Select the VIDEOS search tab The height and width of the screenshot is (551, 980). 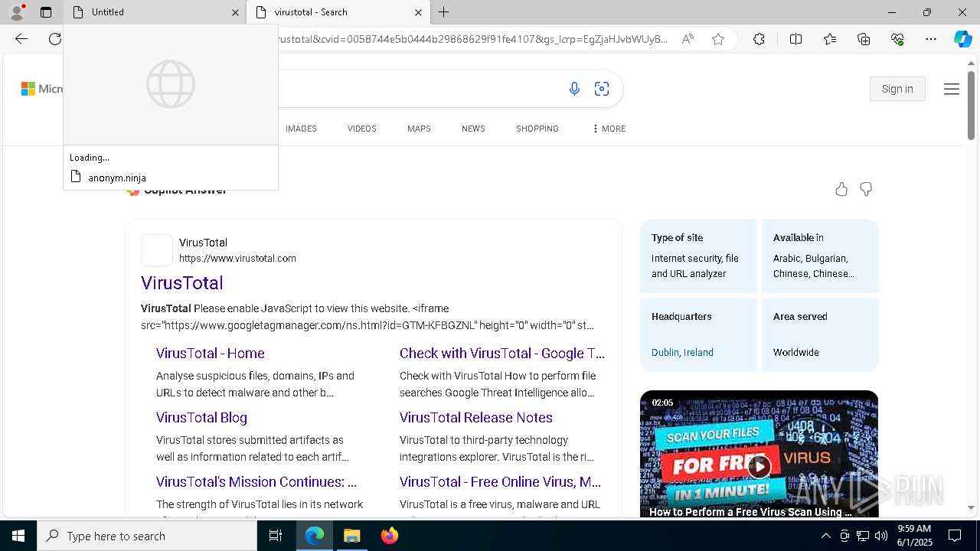(362, 129)
